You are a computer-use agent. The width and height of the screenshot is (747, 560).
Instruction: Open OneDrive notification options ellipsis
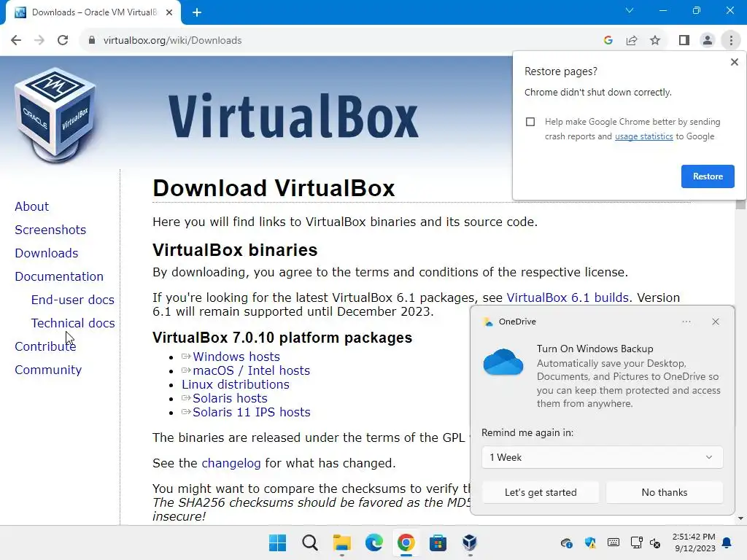click(x=686, y=322)
